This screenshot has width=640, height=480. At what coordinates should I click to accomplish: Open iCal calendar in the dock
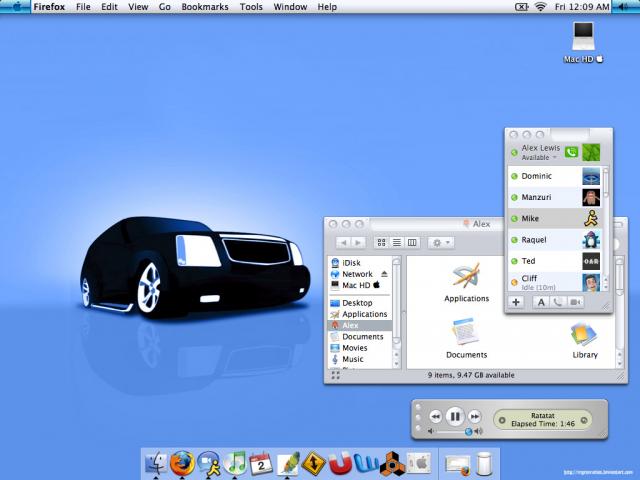[261, 464]
